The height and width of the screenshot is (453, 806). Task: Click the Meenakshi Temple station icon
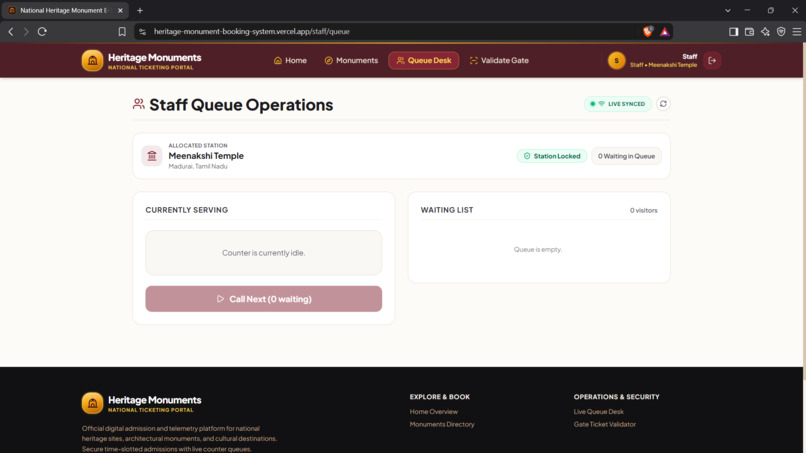pos(152,156)
